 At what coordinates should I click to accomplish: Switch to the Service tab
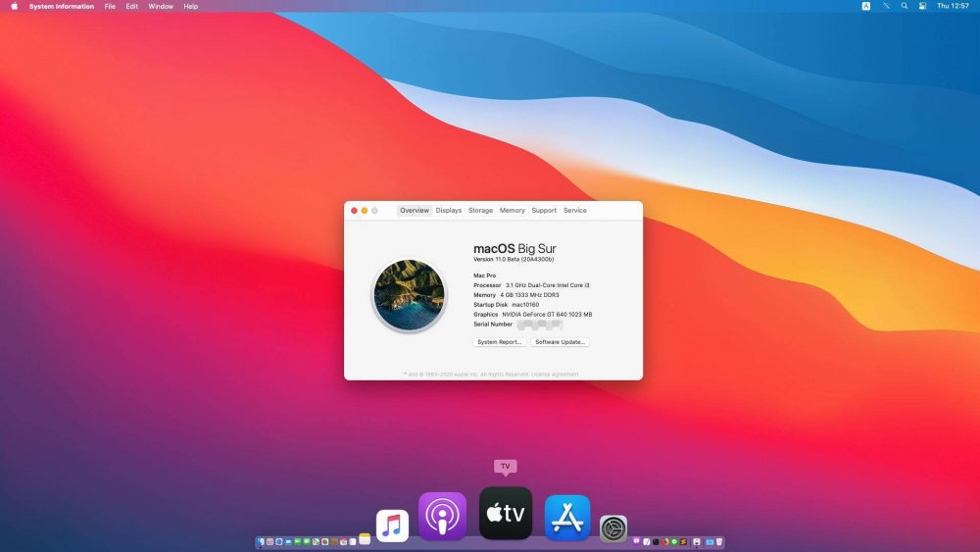click(575, 211)
